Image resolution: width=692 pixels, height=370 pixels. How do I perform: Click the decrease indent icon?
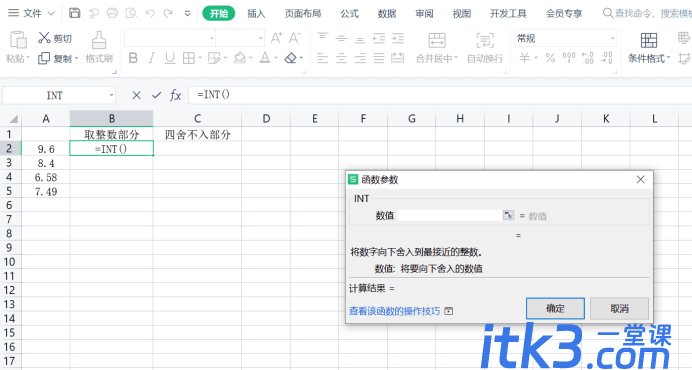(379, 38)
